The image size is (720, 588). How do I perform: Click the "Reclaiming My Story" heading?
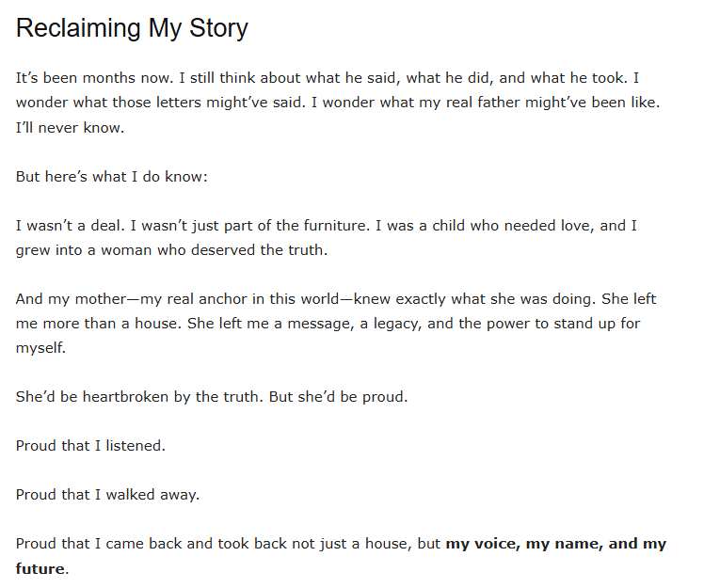[132, 28]
